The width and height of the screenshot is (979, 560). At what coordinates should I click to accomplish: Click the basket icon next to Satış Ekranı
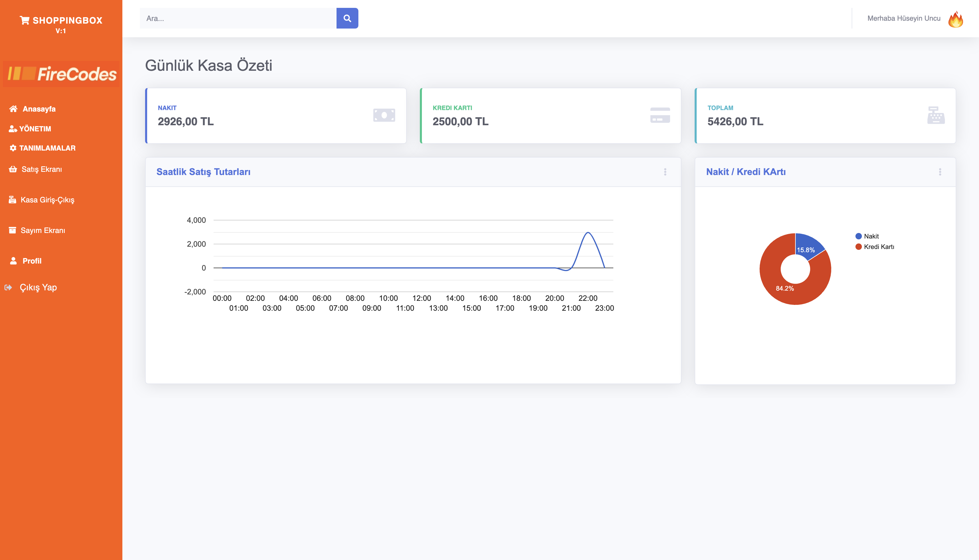click(13, 169)
